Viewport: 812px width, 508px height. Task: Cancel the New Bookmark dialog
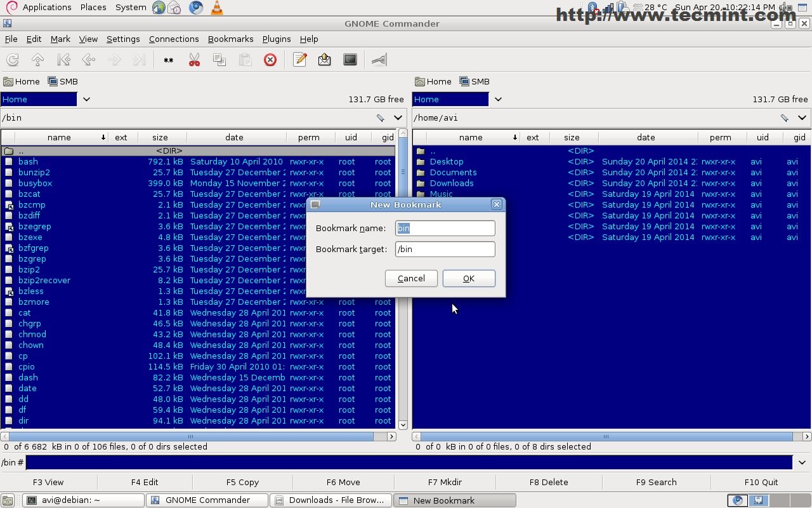coord(411,278)
